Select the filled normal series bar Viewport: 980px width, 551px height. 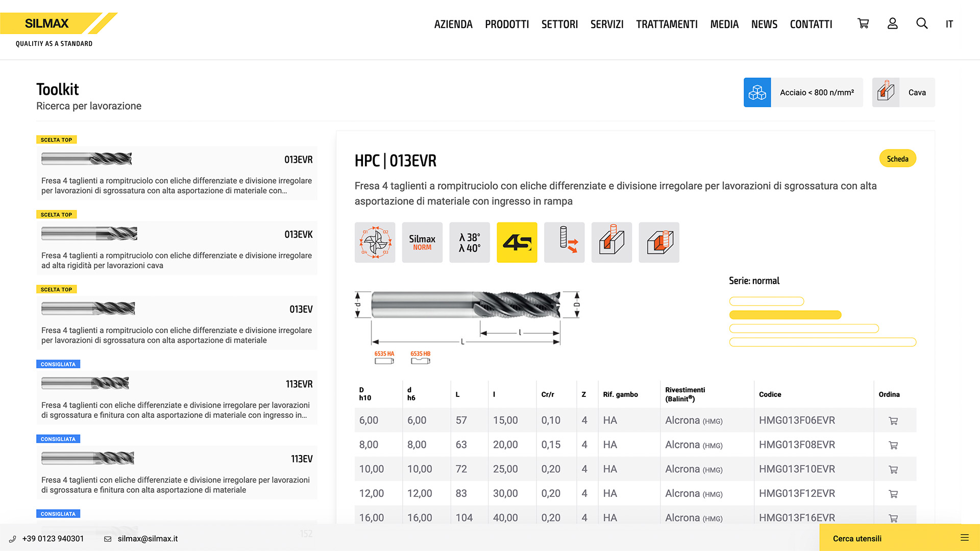point(785,315)
